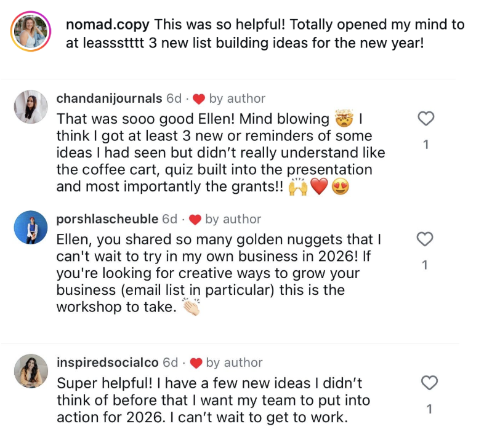
Task: Click red heart beside chandanijournals' 'by author'
Action: tap(198, 98)
